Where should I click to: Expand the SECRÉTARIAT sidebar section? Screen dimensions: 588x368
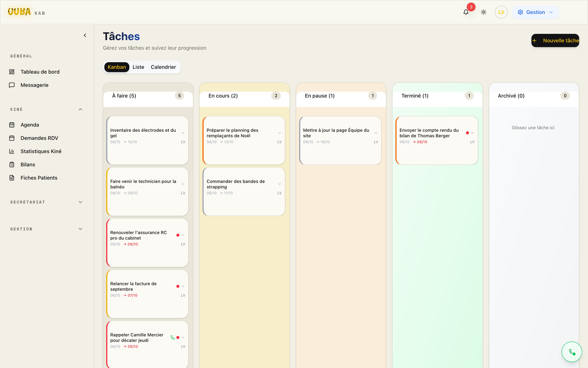click(x=80, y=202)
